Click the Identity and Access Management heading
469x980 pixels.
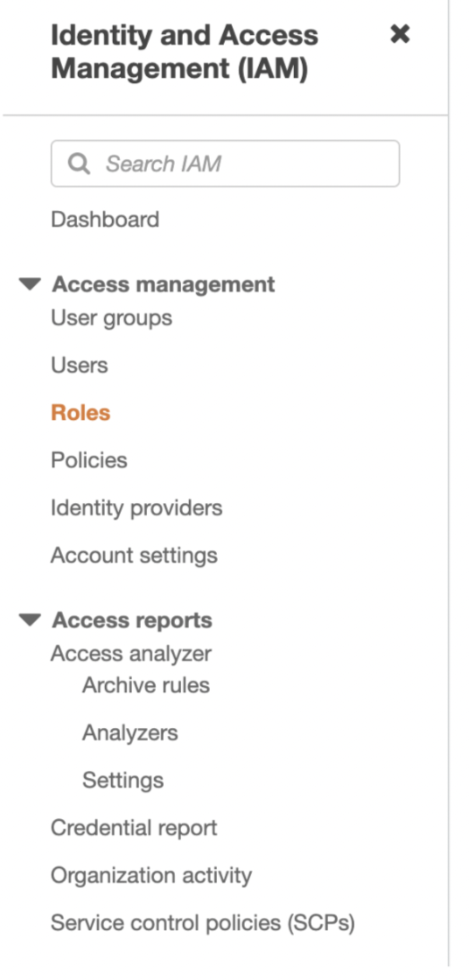click(x=185, y=52)
